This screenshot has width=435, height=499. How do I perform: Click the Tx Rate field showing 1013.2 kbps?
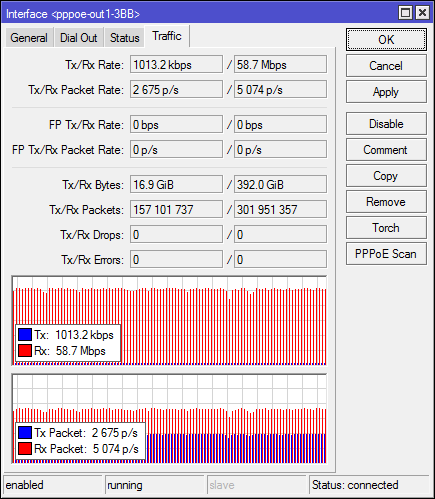click(176, 64)
